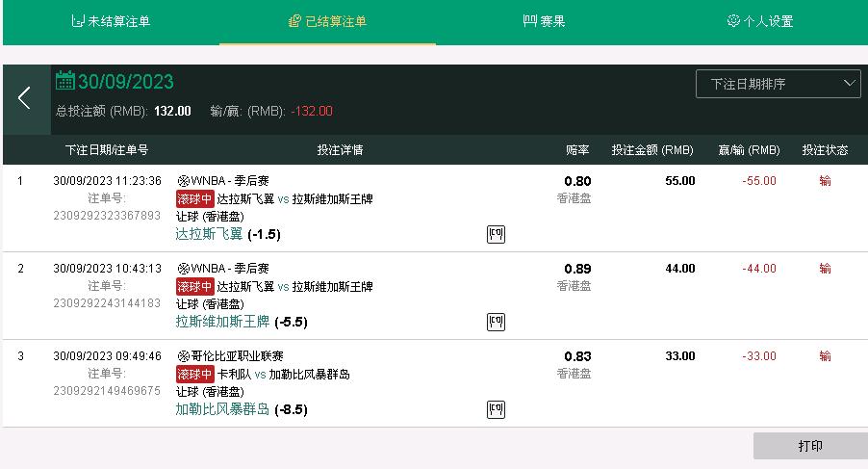The height and width of the screenshot is (469, 868).
Task: Click the basketball icon beside first WNBA - 季后赛
Action: click(183, 181)
